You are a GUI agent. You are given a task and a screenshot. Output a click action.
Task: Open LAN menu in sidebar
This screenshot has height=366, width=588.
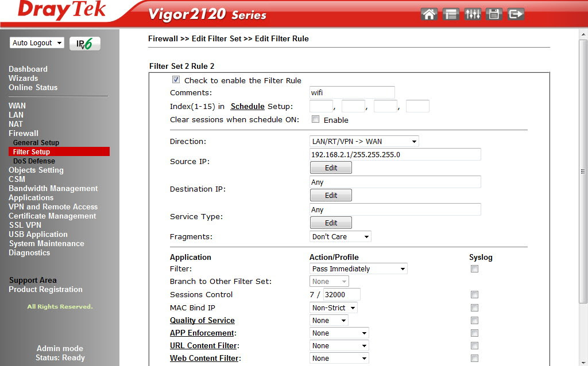click(16, 115)
